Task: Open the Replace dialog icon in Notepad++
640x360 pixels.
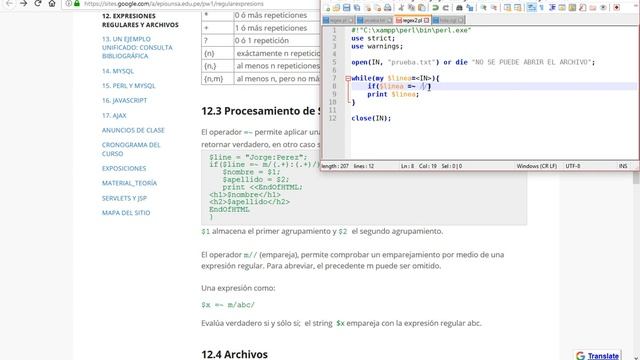Action: tap(470, 8)
